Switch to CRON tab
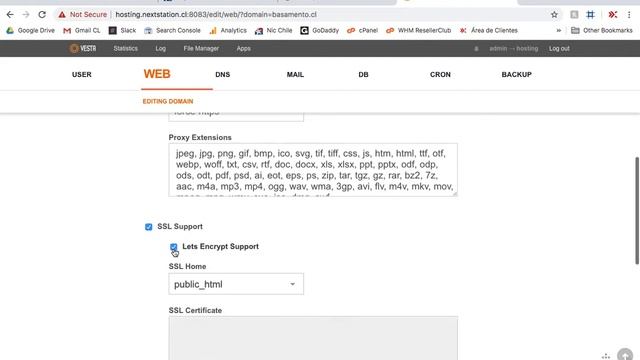The height and width of the screenshot is (360, 640). click(x=440, y=75)
